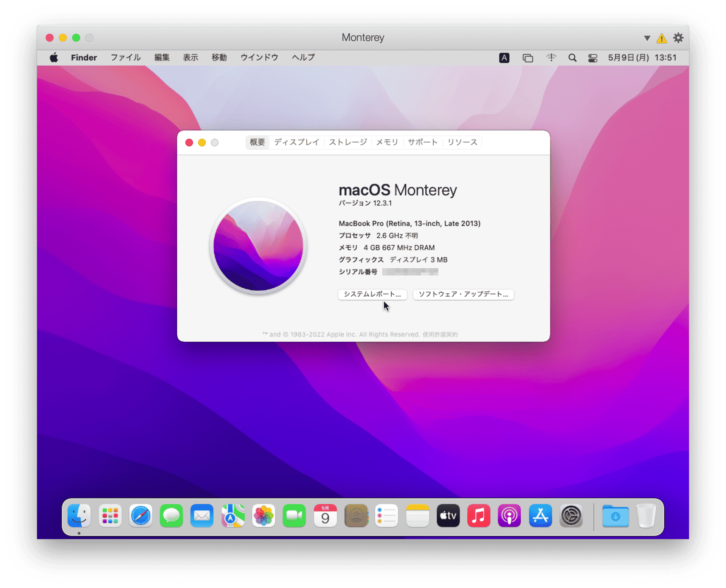Open Control Center in menu bar
The width and height of the screenshot is (726, 588).
click(x=593, y=58)
